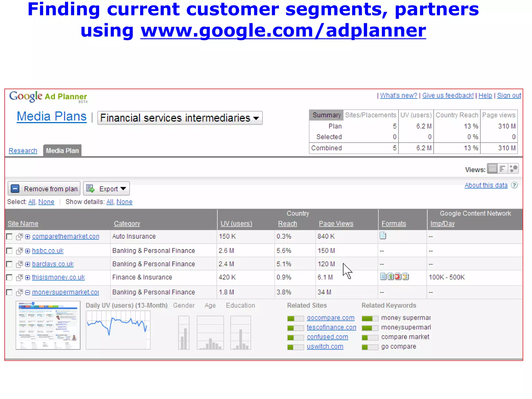Show details for All link

(x=110, y=202)
